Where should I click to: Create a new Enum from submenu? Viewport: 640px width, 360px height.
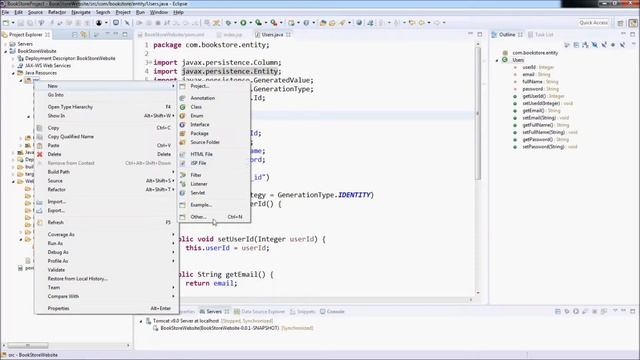(214, 116)
